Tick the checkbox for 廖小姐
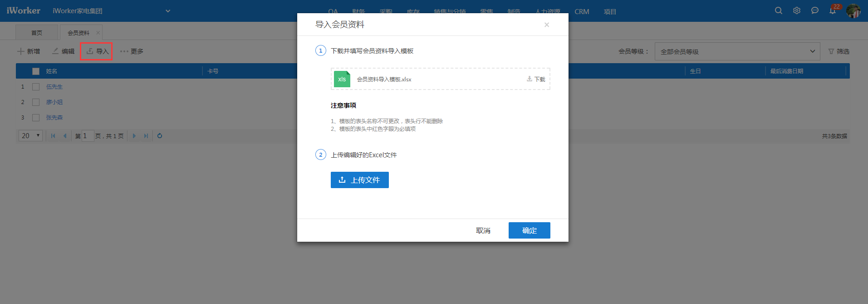This screenshot has height=304, width=868. pyautogui.click(x=36, y=102)
